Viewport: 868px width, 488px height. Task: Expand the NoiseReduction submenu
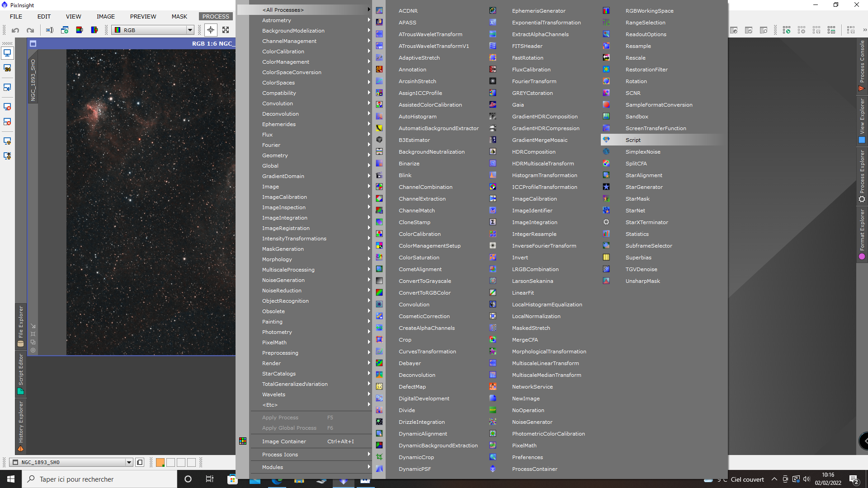311,291
